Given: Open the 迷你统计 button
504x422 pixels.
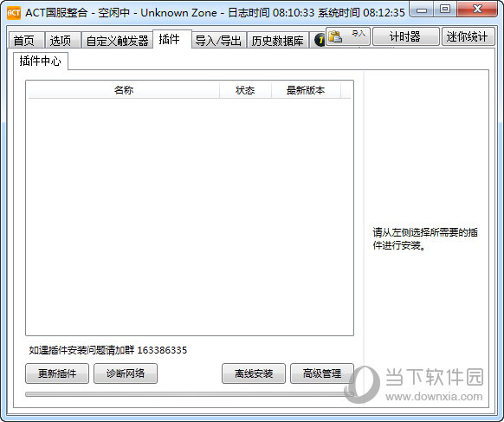Looking at the screenshot, I should [x=468, y=36].
